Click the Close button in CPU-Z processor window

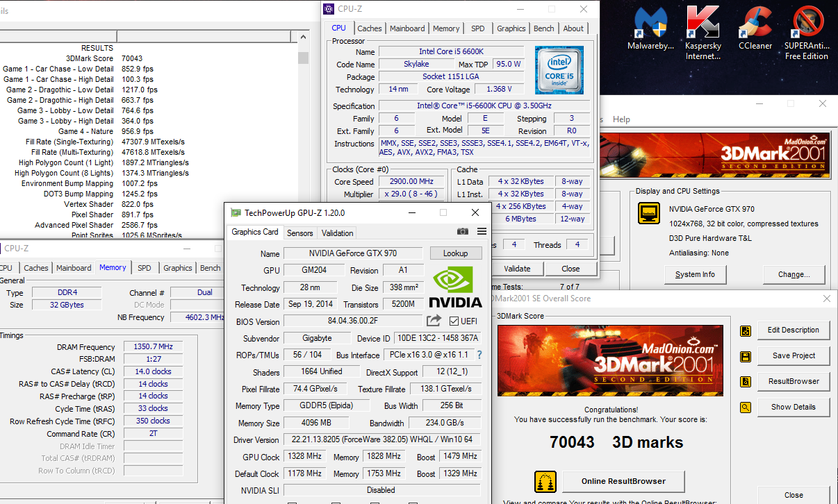571,269
